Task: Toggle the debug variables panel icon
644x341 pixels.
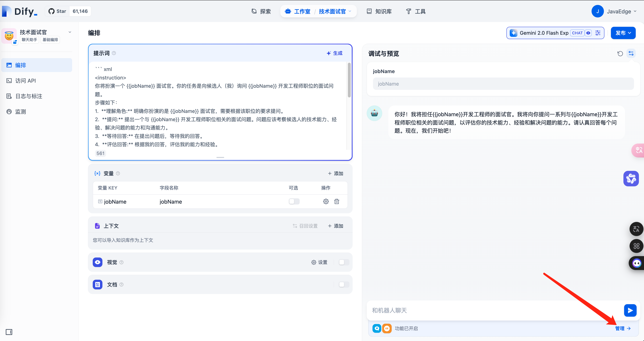Action: [631, 53]
